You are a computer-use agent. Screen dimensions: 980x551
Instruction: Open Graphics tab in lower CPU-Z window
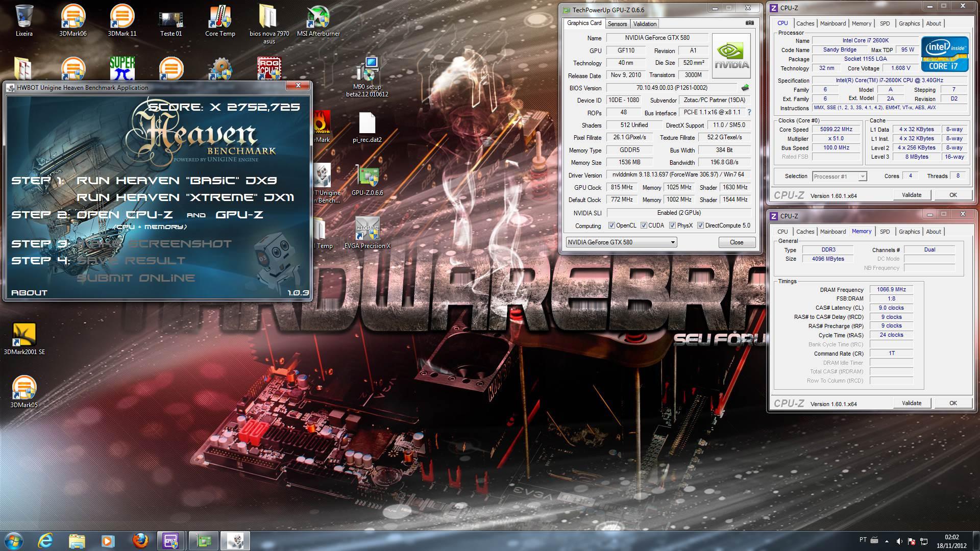point(909,232)
